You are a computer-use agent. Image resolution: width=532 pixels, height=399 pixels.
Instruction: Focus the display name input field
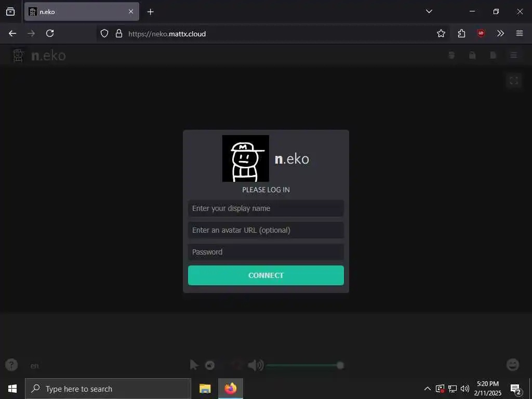(265, 208)
